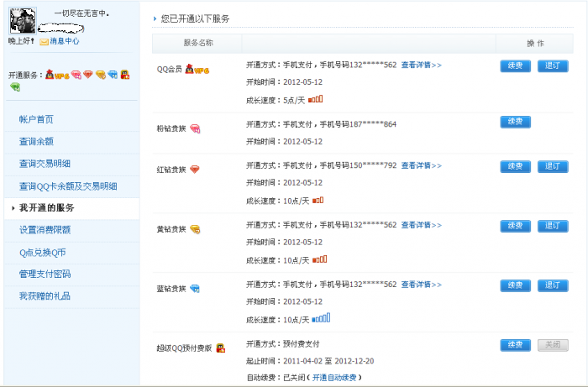This screenshot has height=387, width=588.
Task: Open 设置消费限额 sidebar item
Action: (x=45, y=230)
